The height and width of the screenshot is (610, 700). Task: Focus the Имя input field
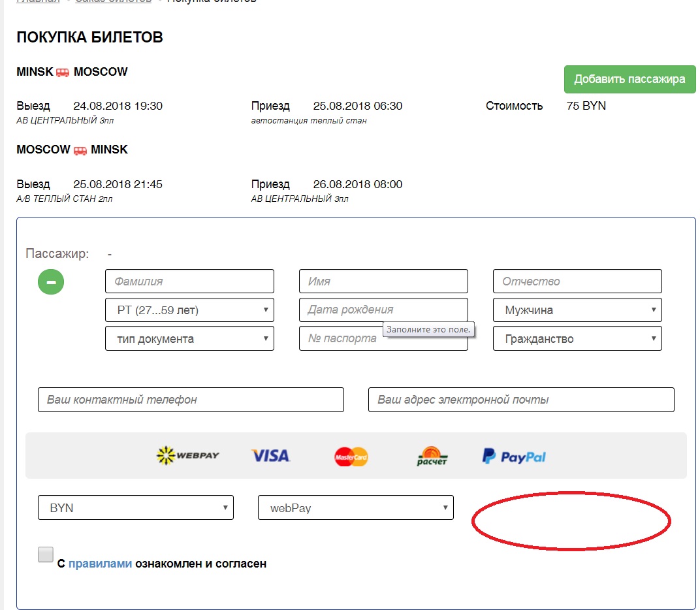tap(383, 281)
